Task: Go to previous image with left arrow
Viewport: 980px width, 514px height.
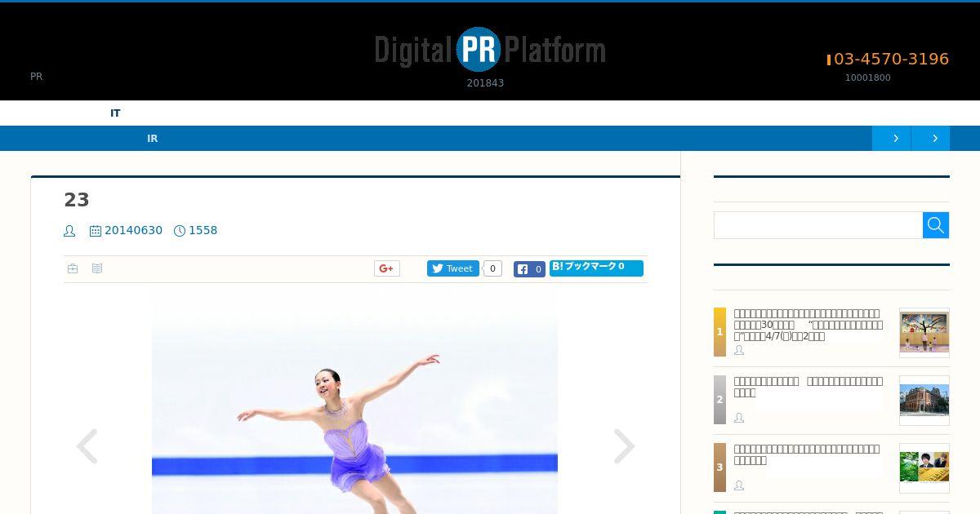Action: tap(87, 446)
